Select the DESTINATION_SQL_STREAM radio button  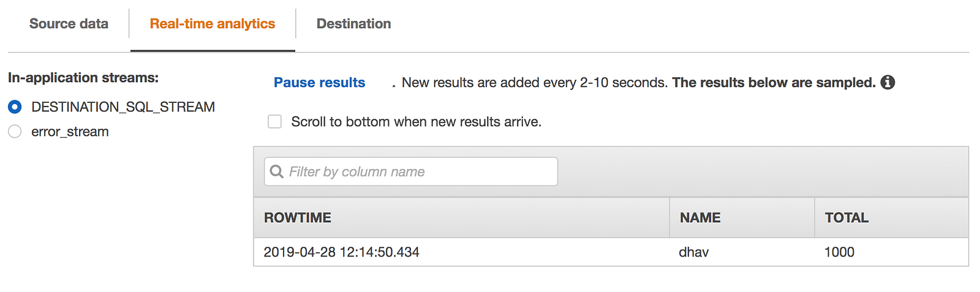click(15, 107)
